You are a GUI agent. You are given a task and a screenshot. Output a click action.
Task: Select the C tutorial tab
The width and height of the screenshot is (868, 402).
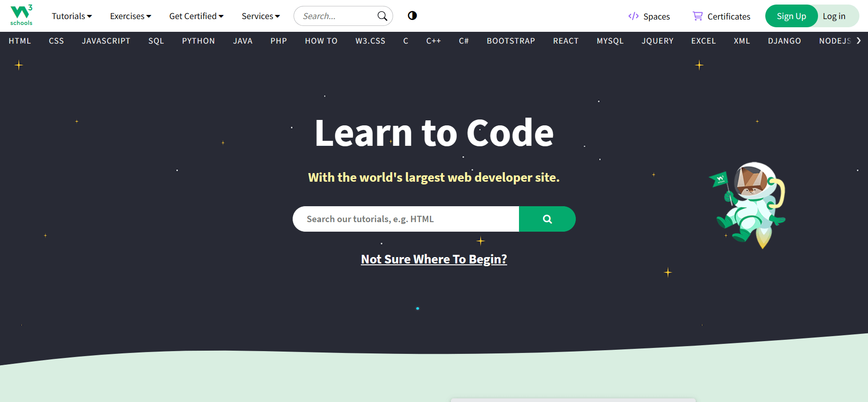(x=406, y=41)
